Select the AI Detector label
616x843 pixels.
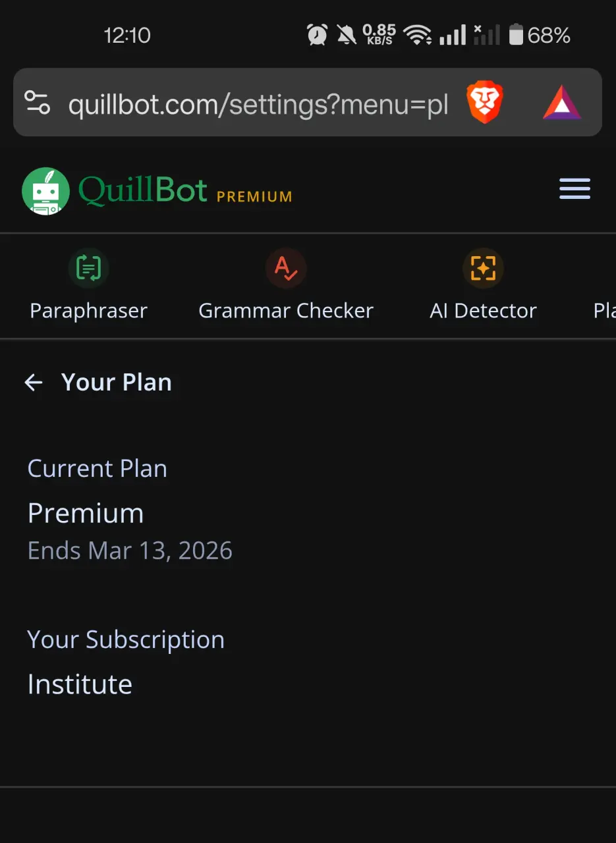[x=483, y=311]
